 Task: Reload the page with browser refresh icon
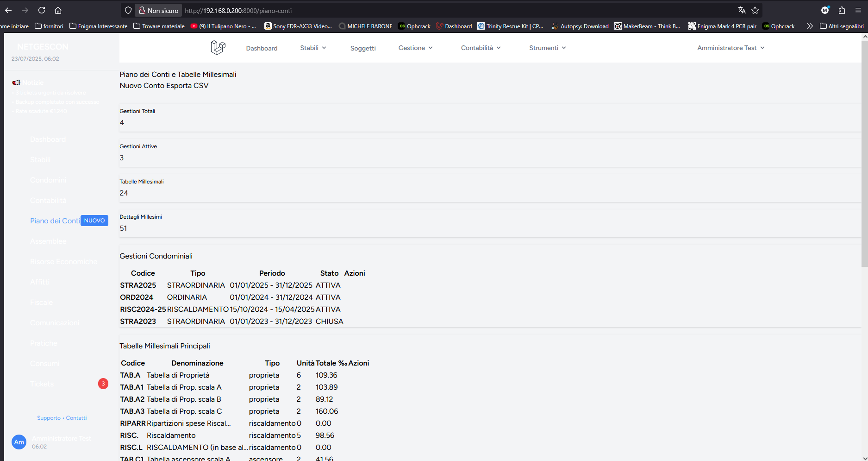(x=42, y=10)
